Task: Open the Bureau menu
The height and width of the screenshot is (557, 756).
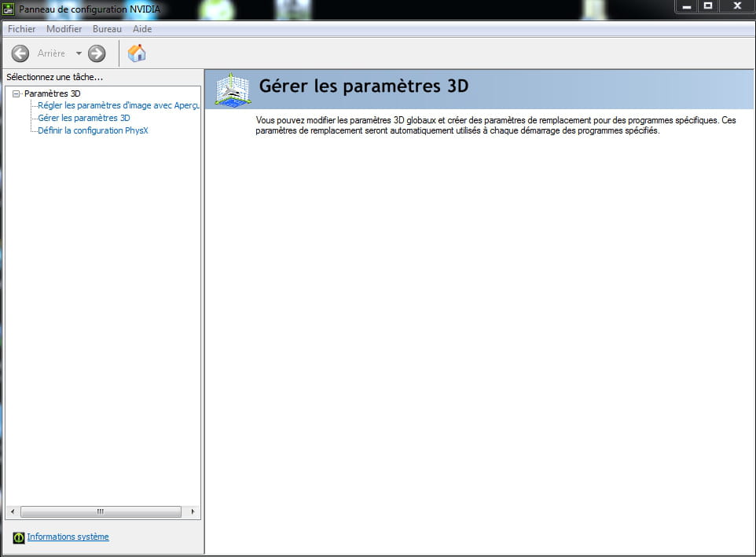Action: 107,29
